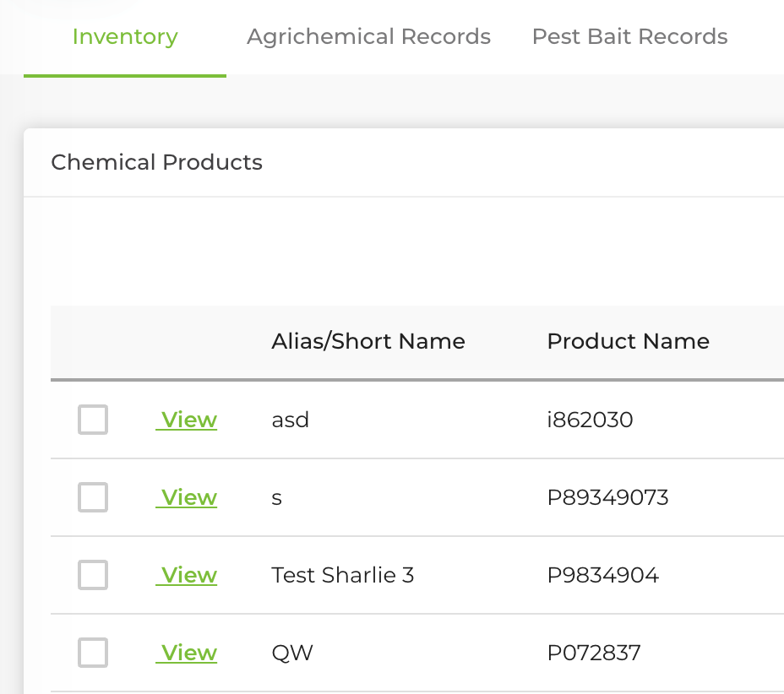
Task: Click the P072837 product name cell
Action: tap(594, 653)
